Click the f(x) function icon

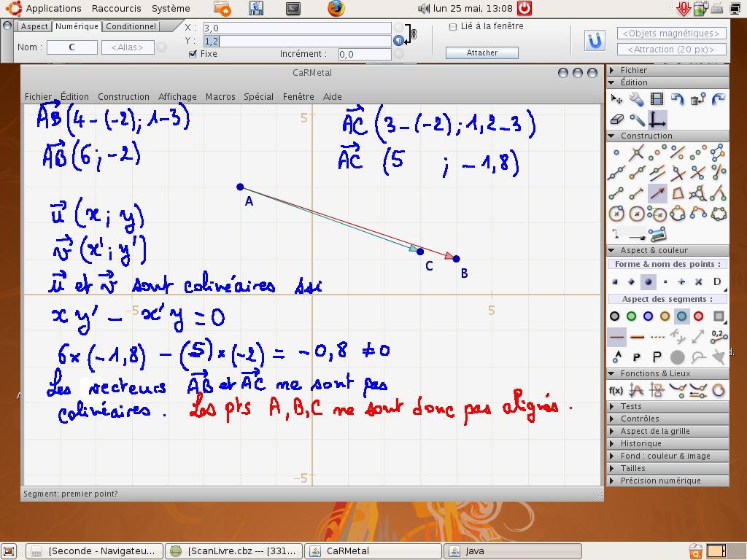point(616,390)
